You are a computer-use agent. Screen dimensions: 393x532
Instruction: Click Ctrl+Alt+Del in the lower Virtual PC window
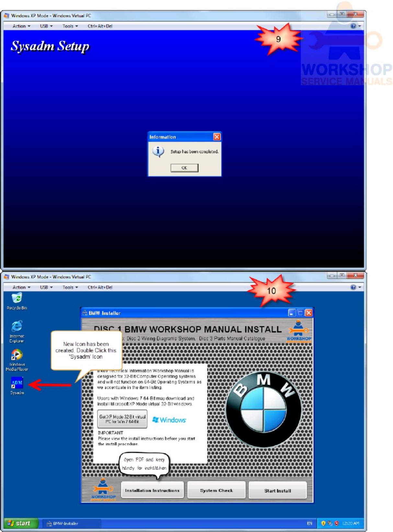(100, 287)
